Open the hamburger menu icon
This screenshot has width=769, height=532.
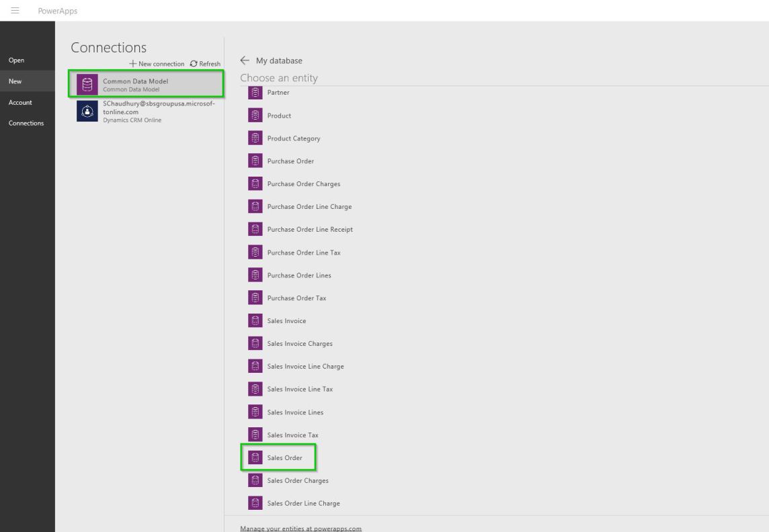[x=15, y=10]
